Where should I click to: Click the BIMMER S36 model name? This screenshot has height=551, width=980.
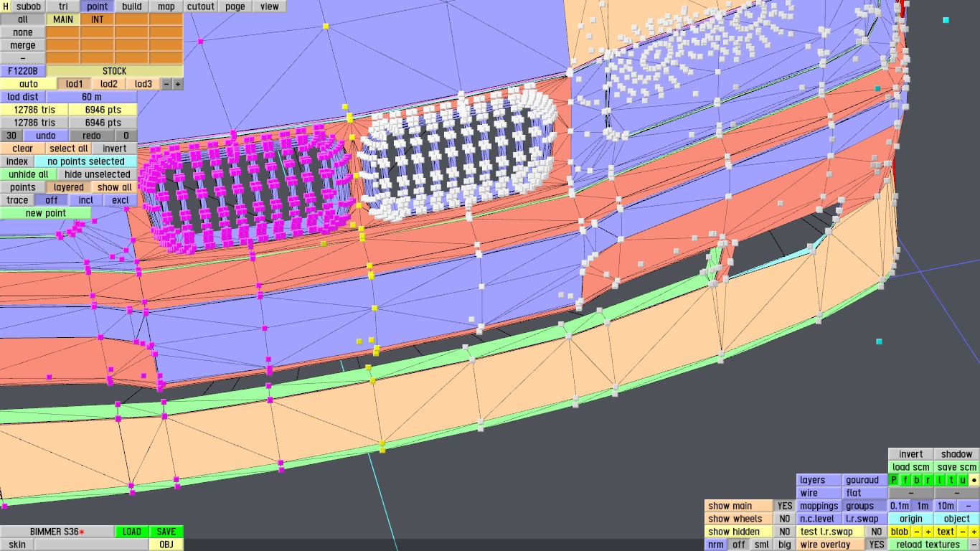(57, 532)
